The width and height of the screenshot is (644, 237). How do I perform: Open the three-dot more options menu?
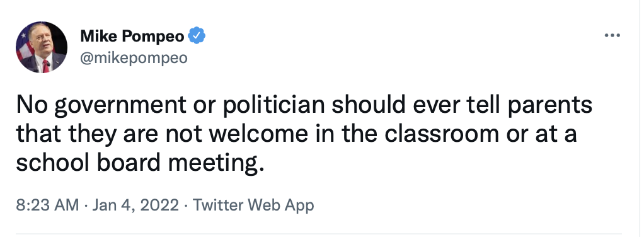pyautogui.click(x=612, y=36)
